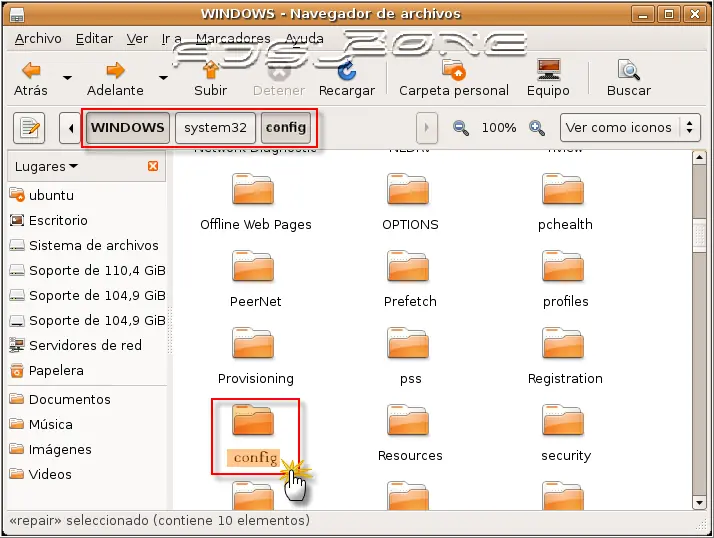Viewport: 714px width, 538px height.
Task: Open Papelera in the sidebar
Action: click(x=87, y=370)
